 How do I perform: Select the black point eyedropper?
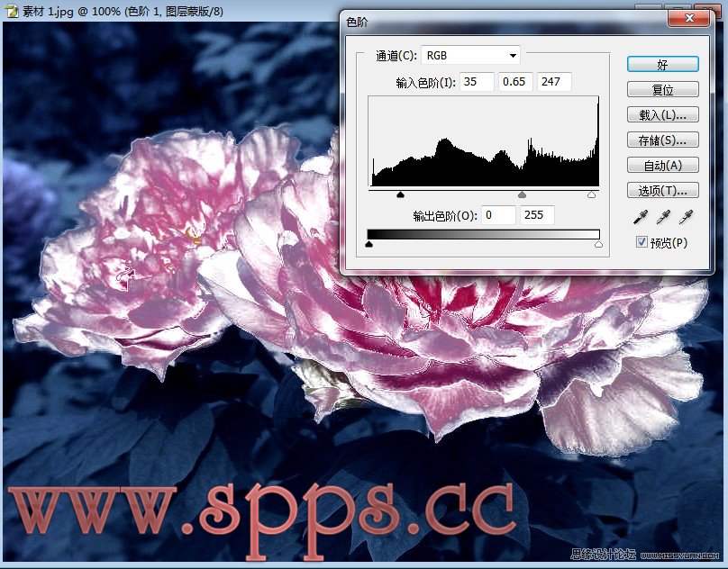pos(641,217)
